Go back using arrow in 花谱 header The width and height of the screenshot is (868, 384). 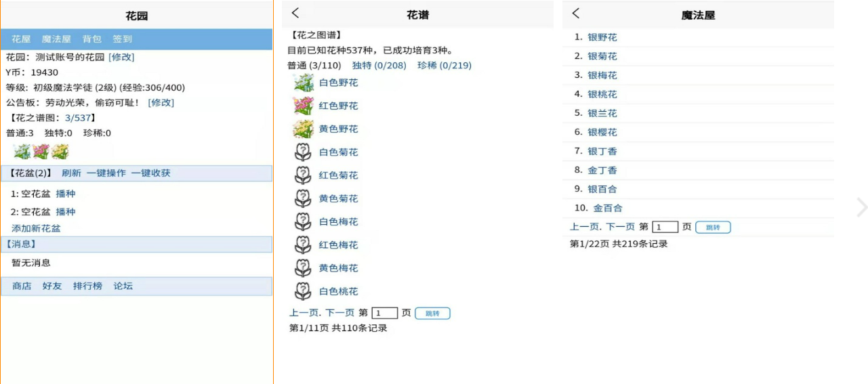coord(295,13)
